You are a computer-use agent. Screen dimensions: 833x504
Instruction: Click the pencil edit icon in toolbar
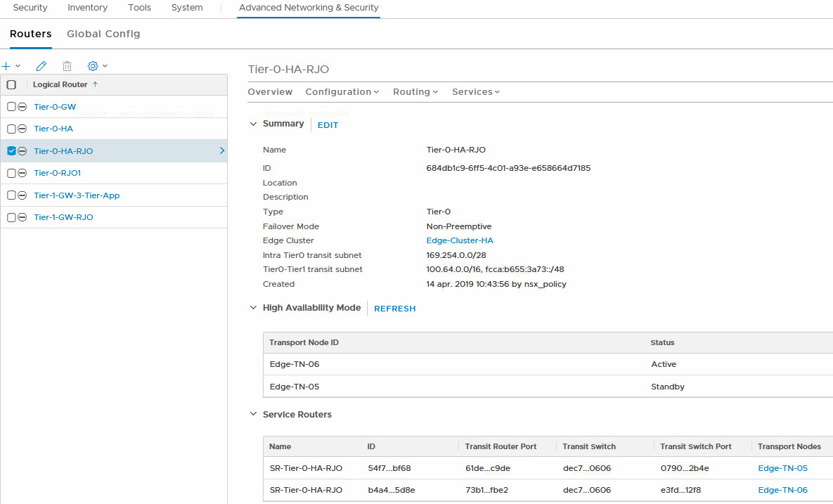coord(41,66)
